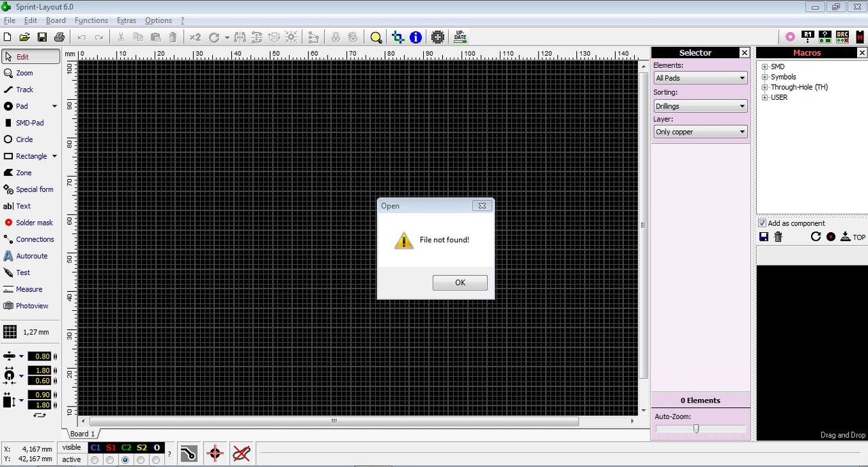
Task: Click the magnifier zoom icon in the toolbar
Action: coord(376,37)
